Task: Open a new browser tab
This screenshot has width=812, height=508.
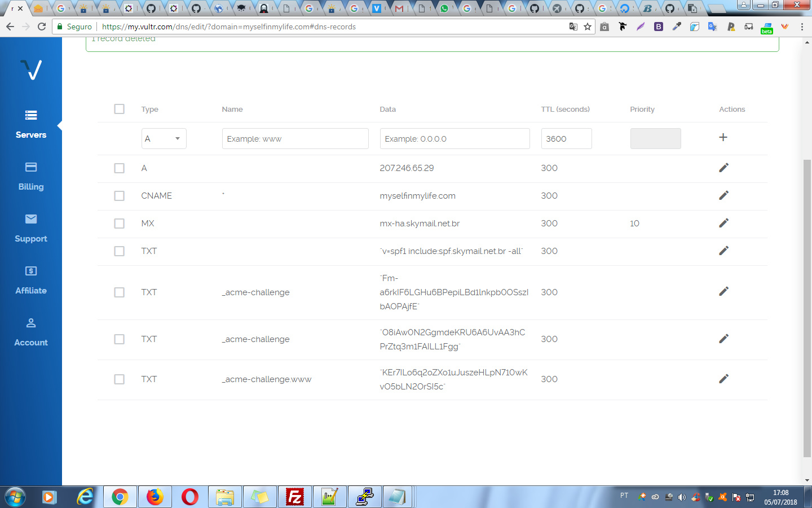Action: click(716, 8)
